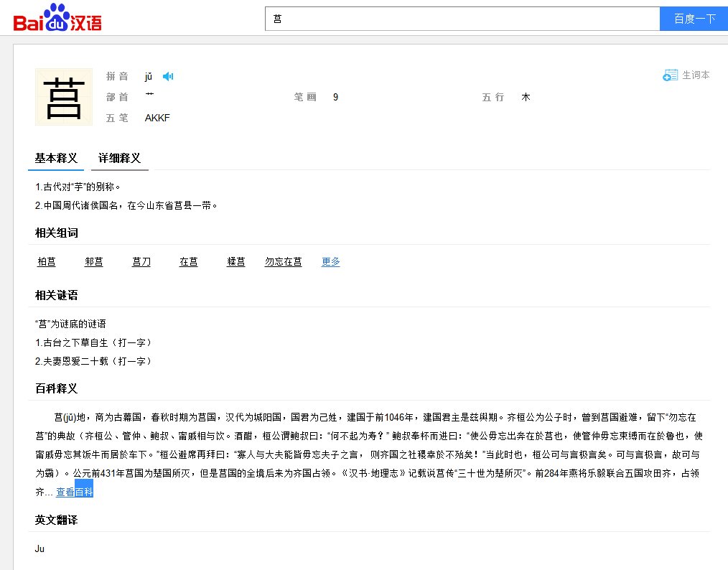Open the 棵莒 word link
Viewport: 728px width, 570px height.
pyautogui.click(x=235, y=261)
